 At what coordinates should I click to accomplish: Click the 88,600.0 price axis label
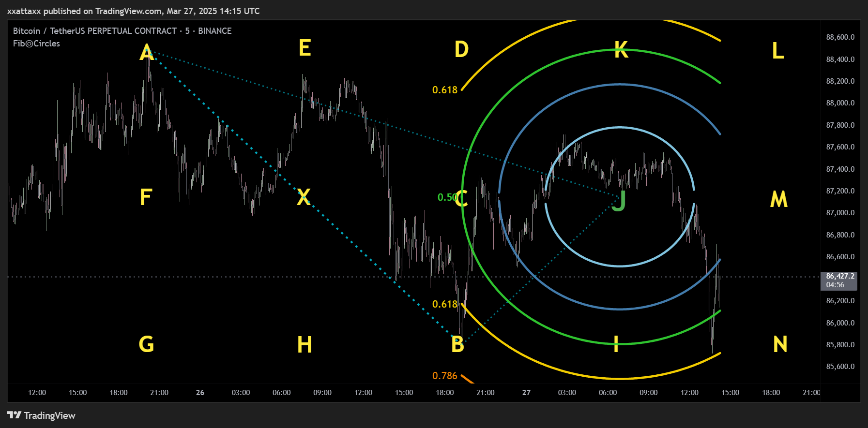840,37
